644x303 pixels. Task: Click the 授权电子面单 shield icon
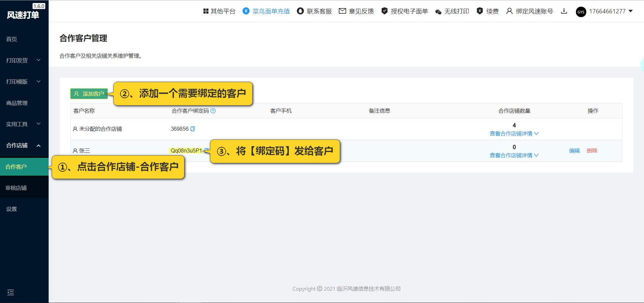tap(384, 11)
